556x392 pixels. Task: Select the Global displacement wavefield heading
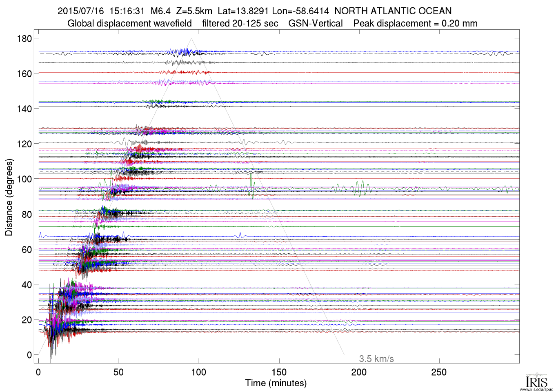coord(129,24)
